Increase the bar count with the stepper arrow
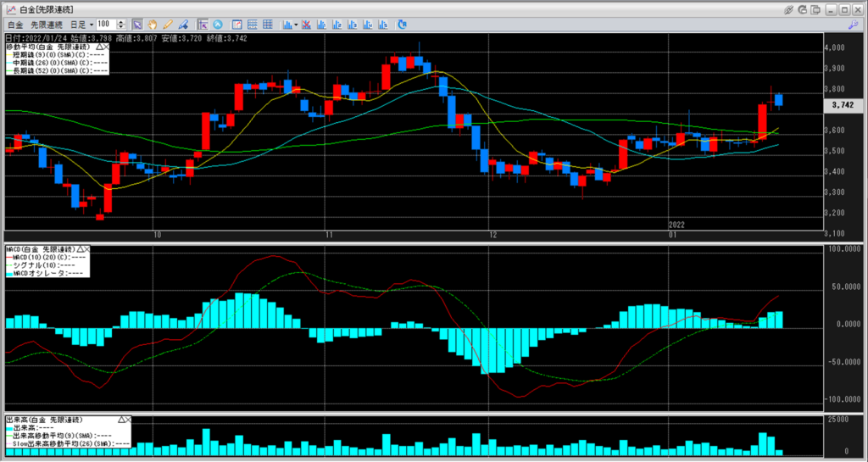The height and width of the screenshot is (462, 868). click(121, 22)
